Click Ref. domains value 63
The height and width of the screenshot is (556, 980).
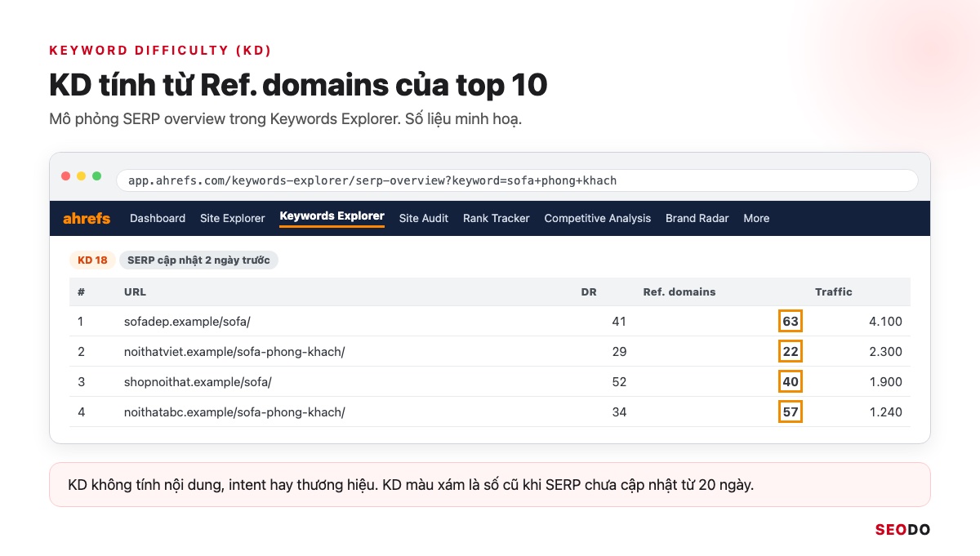791,322
